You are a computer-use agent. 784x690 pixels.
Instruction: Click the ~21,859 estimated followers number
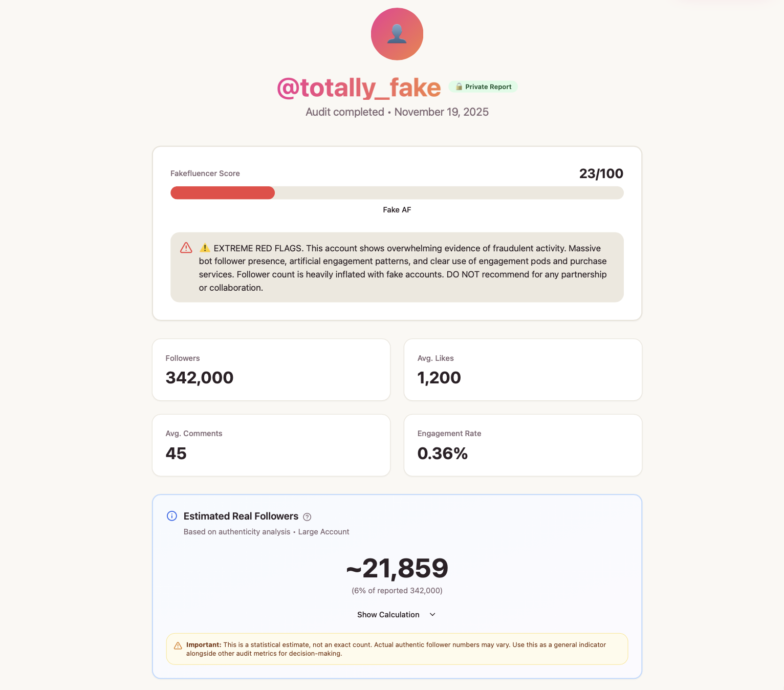click(x=397, y=568)
